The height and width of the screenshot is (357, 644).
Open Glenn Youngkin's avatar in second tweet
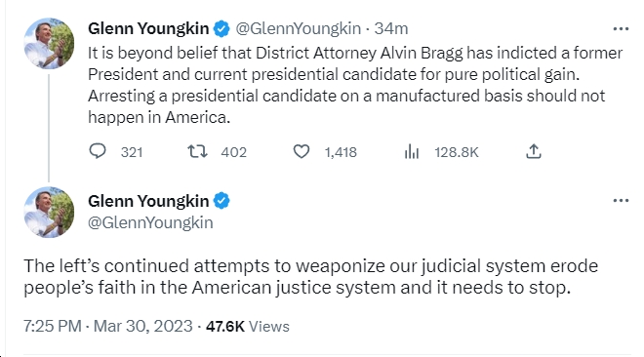[x=50, y=213]
